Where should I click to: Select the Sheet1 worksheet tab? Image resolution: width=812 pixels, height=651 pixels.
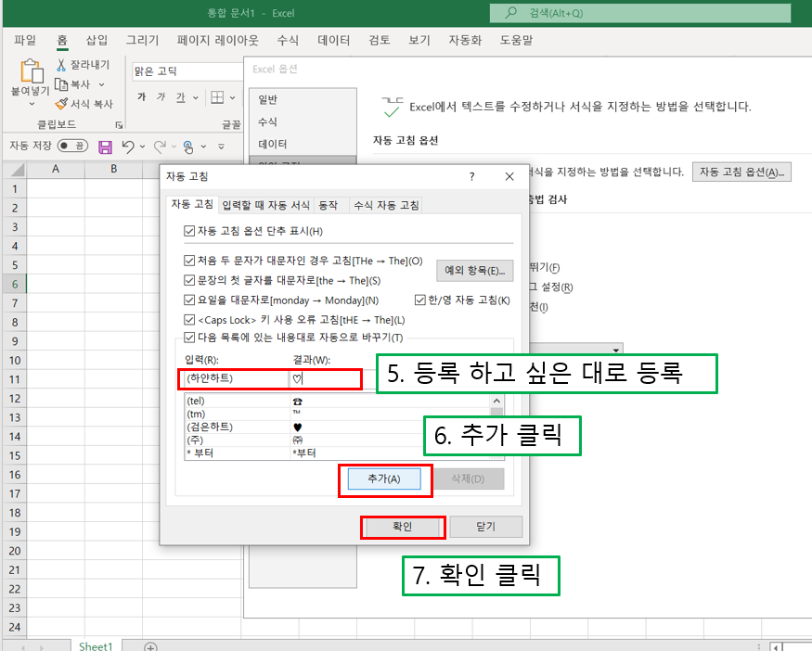[96, 646]
